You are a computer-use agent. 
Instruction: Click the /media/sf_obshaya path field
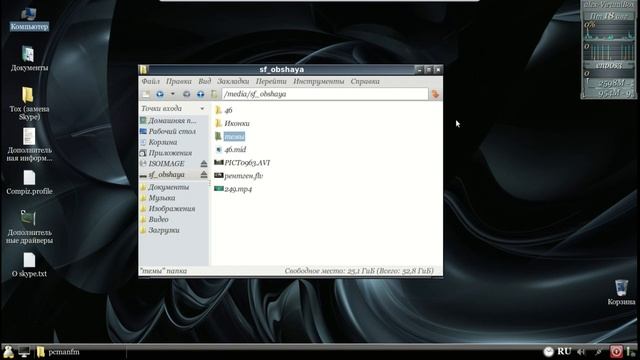(325, 94)
